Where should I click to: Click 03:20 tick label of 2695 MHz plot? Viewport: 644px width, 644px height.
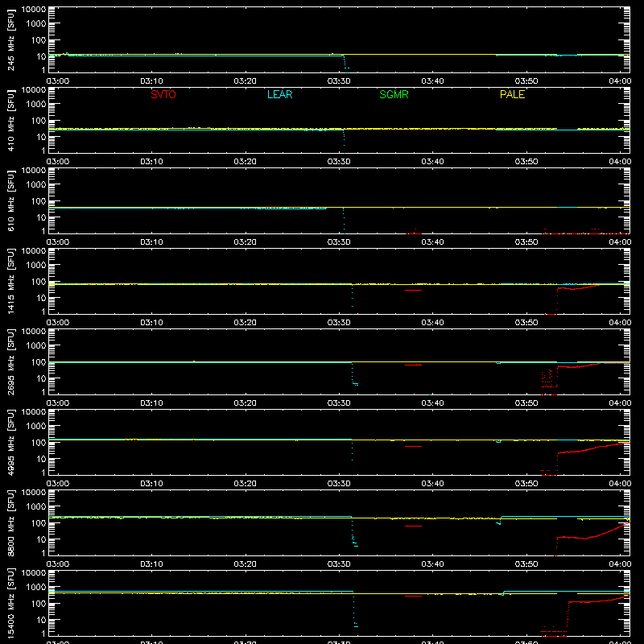[246, 403]
